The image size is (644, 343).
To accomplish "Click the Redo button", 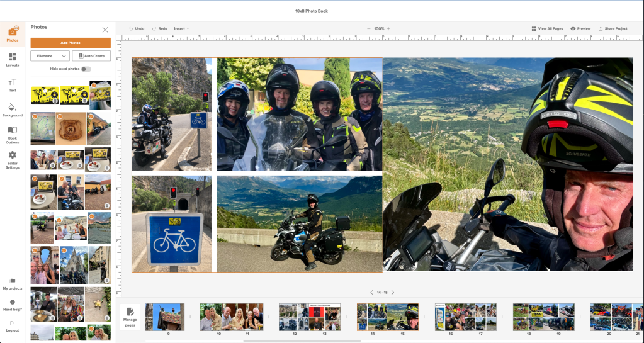I will tap(159, 28).
